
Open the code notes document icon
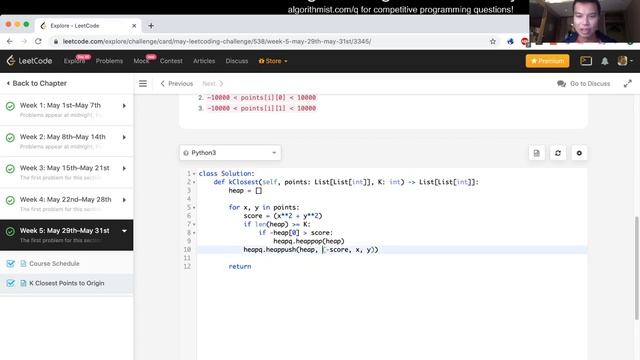(x=536, y=153)
